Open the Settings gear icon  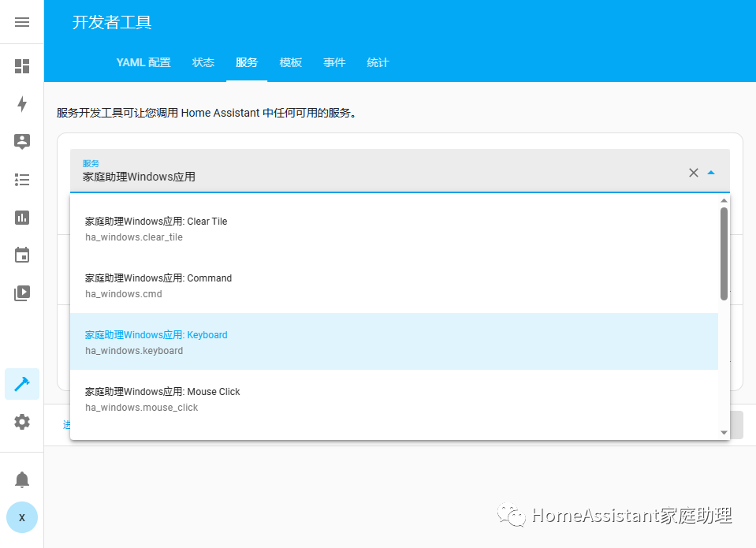click(x=22, y=422)
